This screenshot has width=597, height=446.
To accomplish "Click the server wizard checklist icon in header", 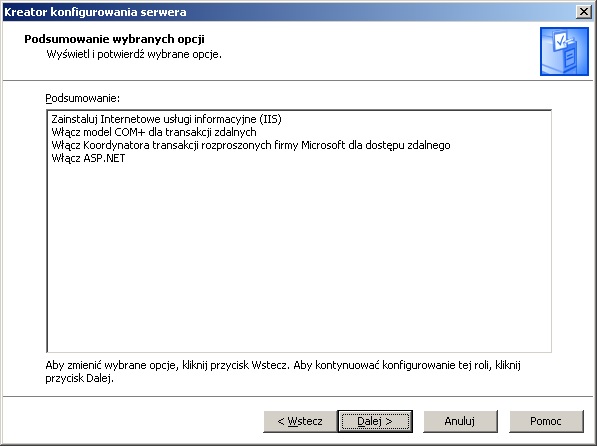I will [564, 51].
